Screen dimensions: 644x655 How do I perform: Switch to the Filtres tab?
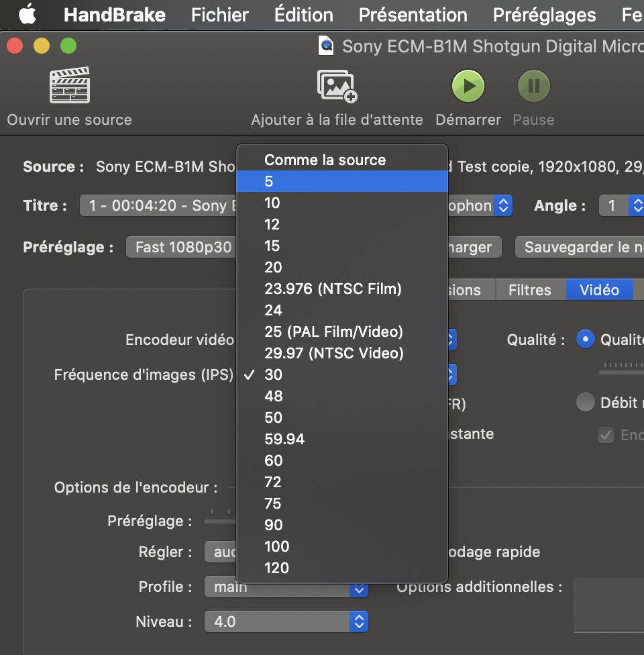529,290
